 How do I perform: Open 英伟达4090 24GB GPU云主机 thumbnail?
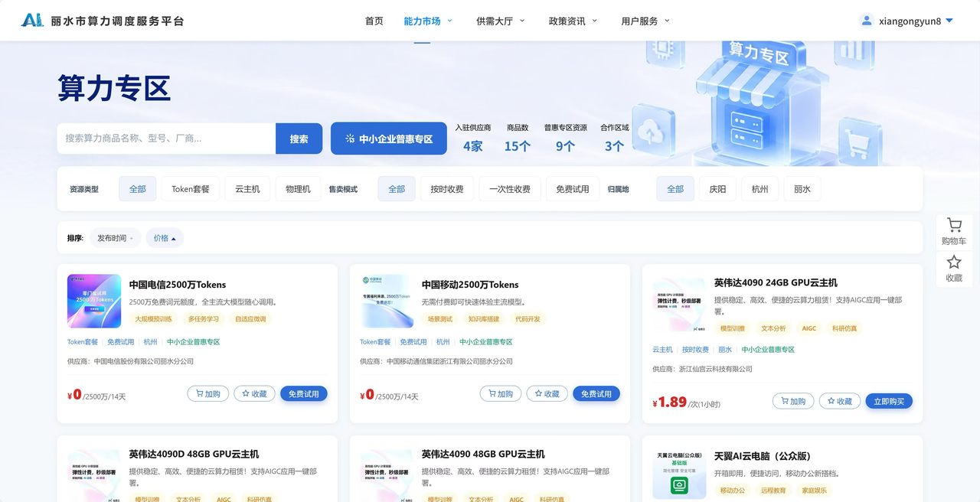[679, 305]
